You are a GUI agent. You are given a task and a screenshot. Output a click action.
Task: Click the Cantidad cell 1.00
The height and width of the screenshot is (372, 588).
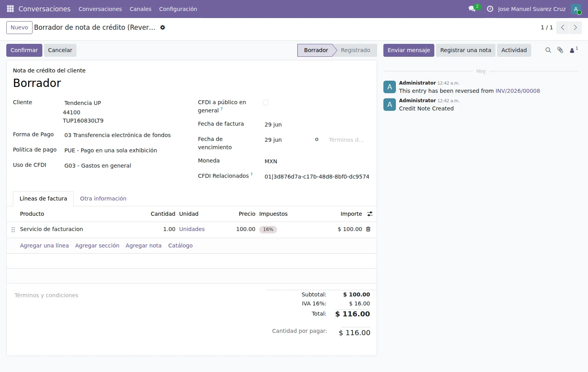click(x=169, y=229)
